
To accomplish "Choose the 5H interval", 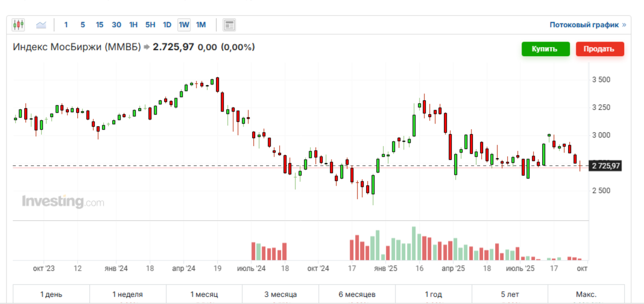I will 150,25.
